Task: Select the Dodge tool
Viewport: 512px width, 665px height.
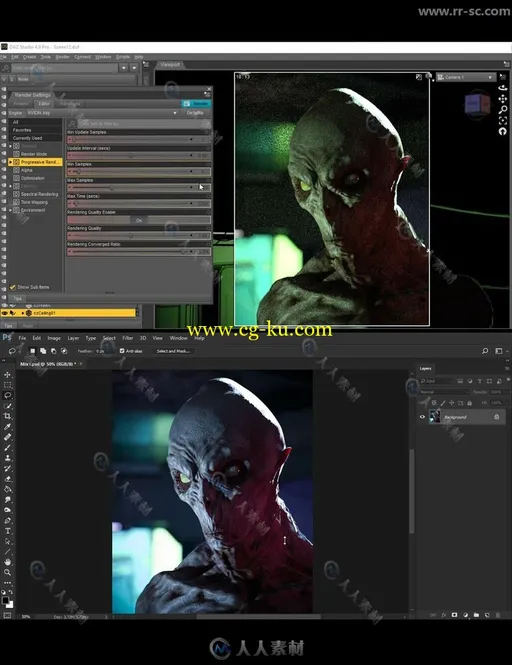Action: (x=7, y=510)
